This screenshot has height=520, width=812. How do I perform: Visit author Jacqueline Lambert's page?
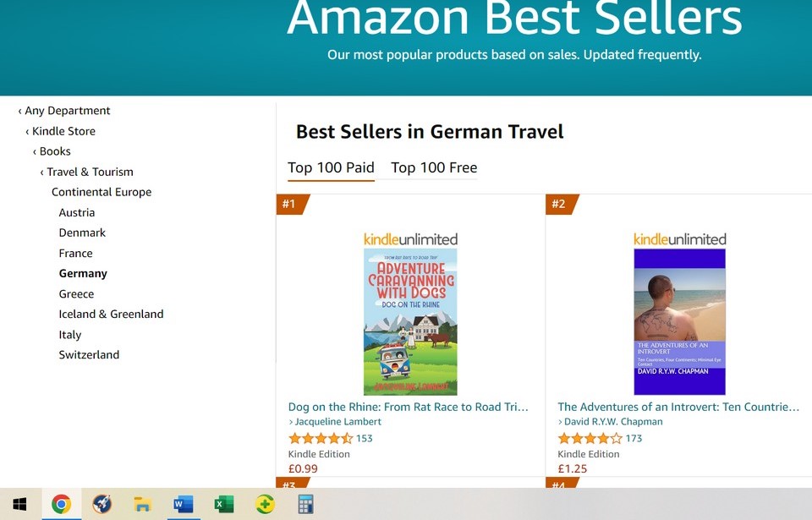tap(337, 421)
